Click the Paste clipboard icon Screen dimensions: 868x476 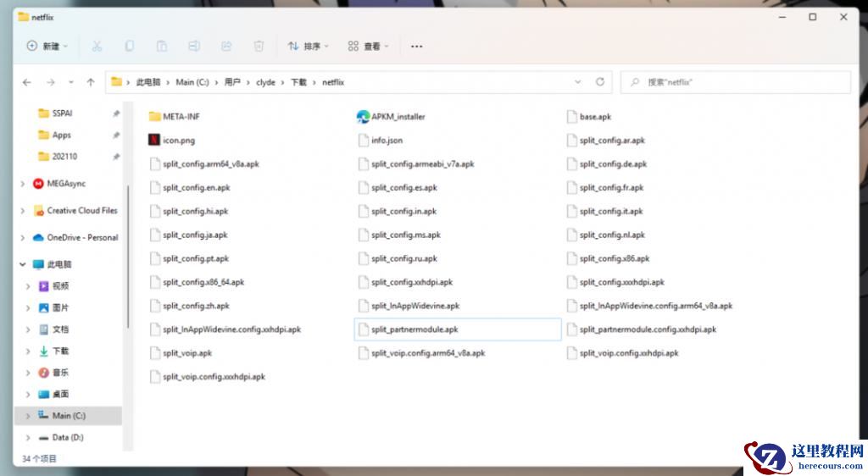(x=162, y=47)
